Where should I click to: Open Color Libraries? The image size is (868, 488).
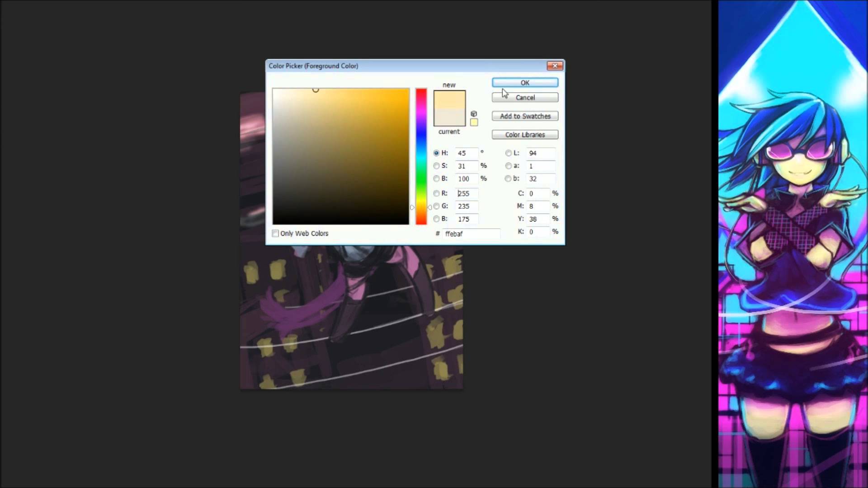525,135
